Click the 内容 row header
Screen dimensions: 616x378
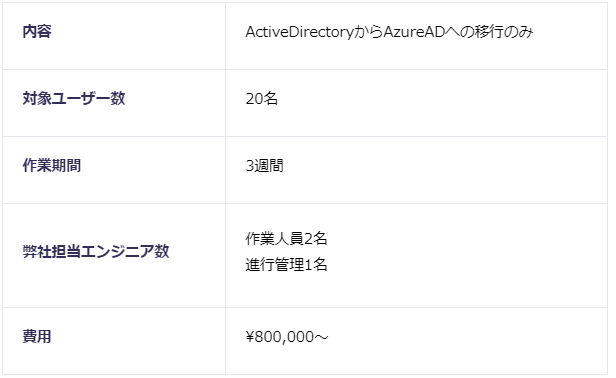coord(37,31)
